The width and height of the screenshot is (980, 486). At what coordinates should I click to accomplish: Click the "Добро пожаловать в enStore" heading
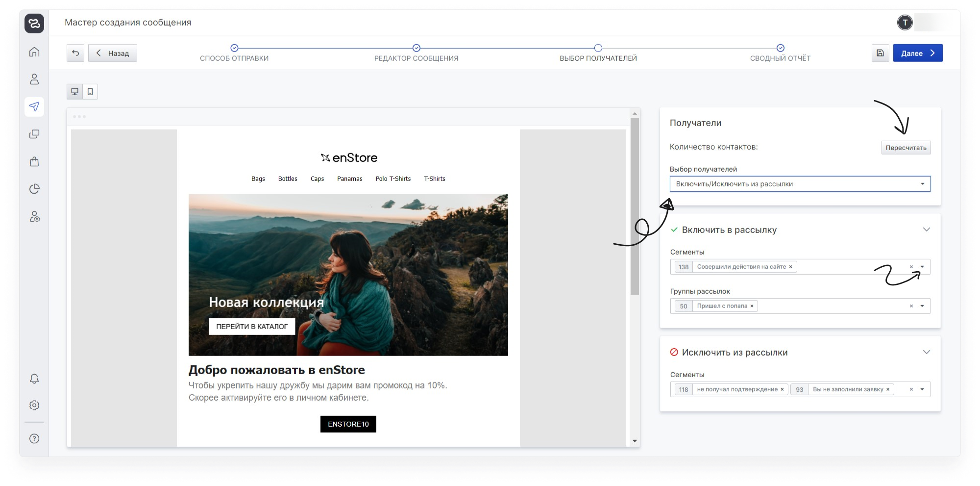[x=277, y=370]
